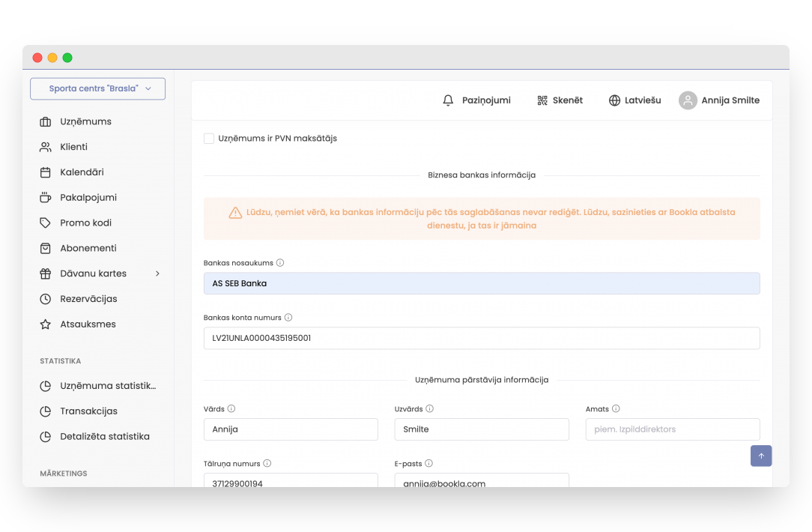Click the Bankas konta numurs field
This screenshot has width=812, height=532.
click(x=482, y=338)
